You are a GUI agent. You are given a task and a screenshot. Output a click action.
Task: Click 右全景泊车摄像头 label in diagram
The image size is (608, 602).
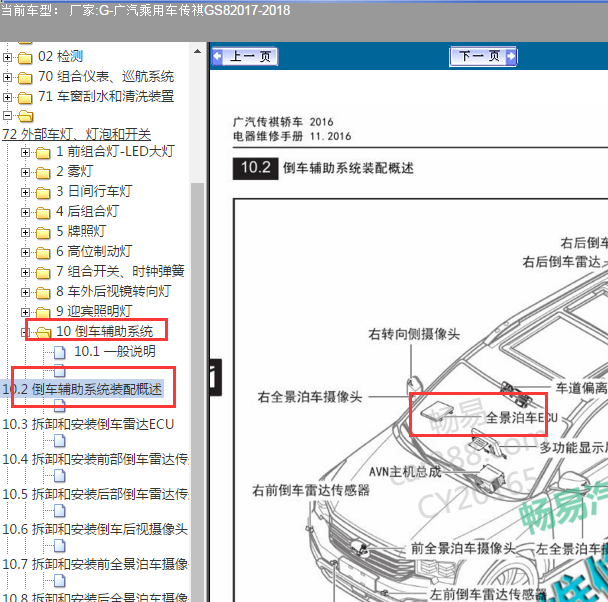coord(309,397)
